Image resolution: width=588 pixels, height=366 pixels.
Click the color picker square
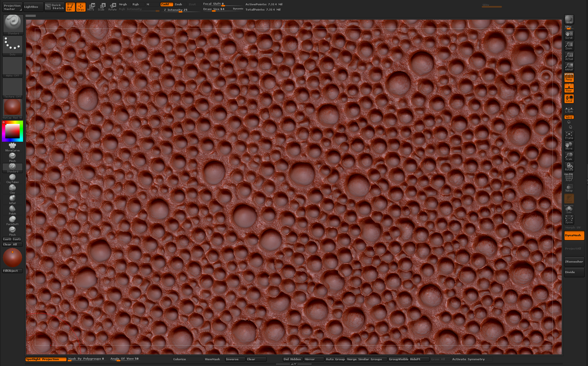[12, 131]
